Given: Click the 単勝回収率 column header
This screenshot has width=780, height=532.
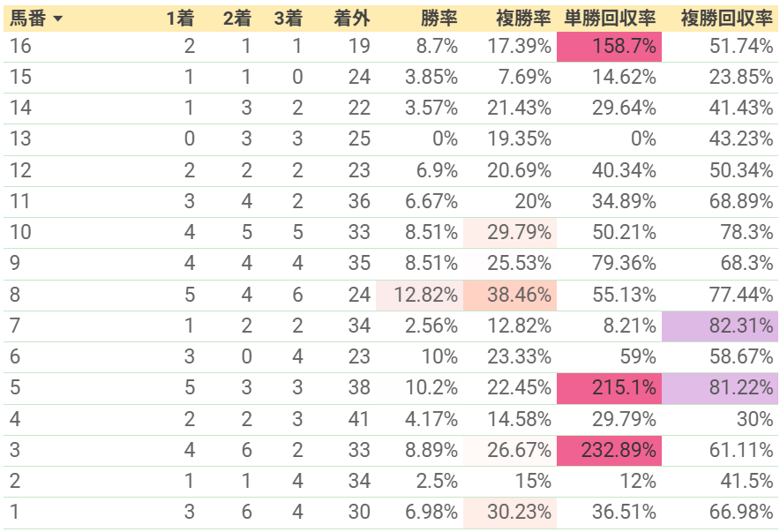Looking at the screenshot, I should [610, 19].
